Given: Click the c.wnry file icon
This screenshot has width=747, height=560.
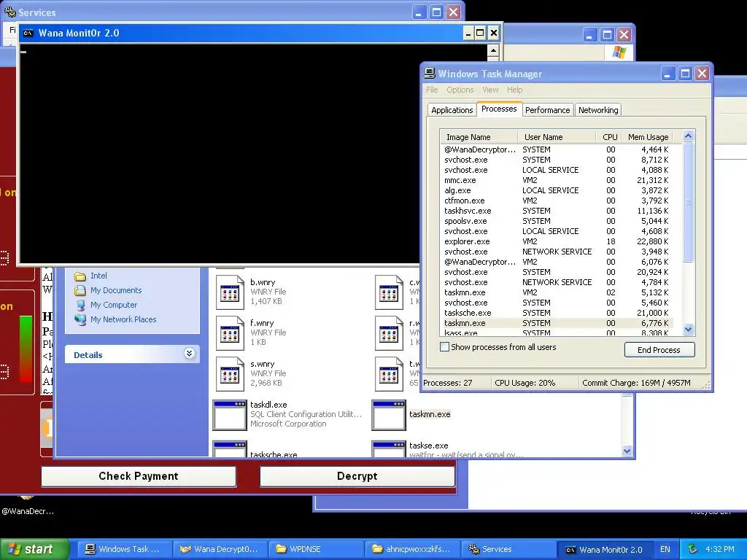Looking at the screenshot, I should click(x=390, y=292).
